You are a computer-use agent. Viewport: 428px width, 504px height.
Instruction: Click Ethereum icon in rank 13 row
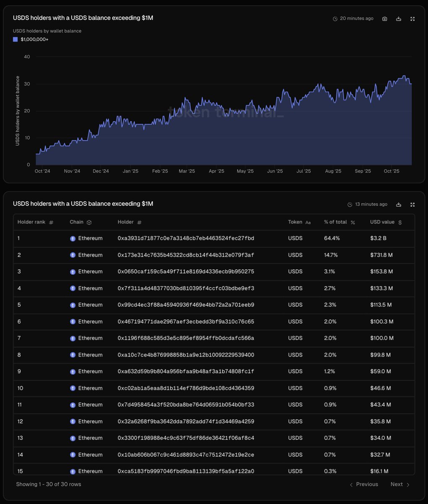pyautogui.click(x=73, y=438)
